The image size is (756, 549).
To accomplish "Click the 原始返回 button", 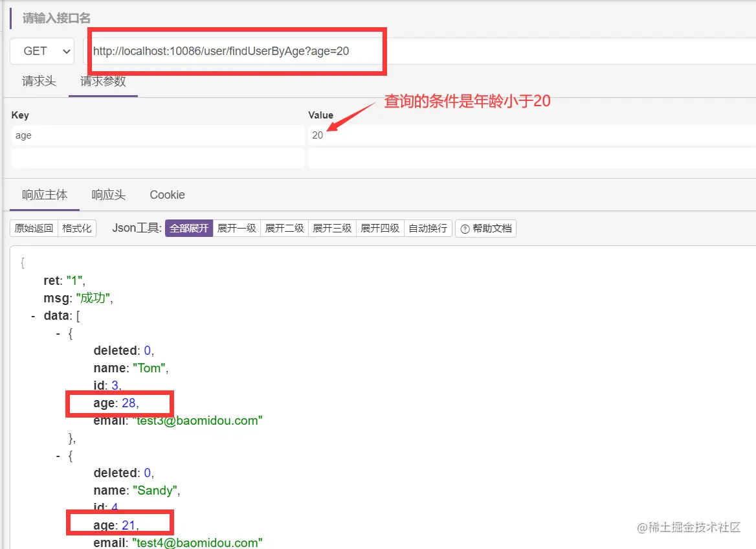I will click(x=34, y=228).
